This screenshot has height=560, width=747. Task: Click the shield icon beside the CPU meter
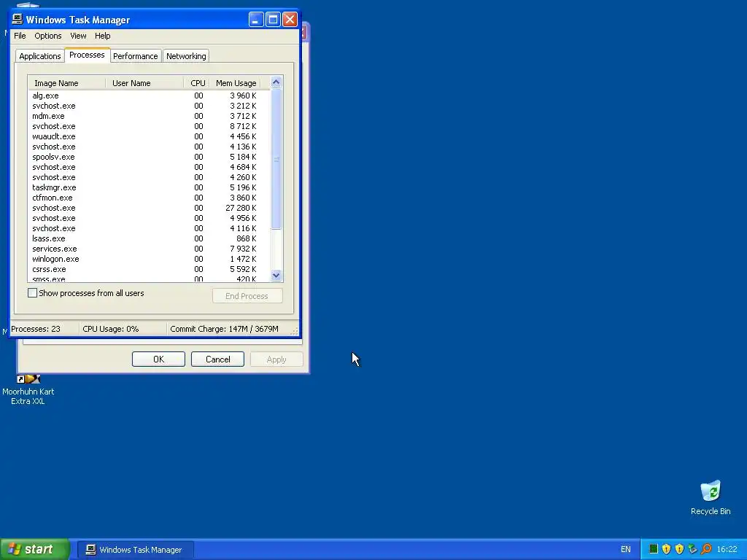point(667,549)
